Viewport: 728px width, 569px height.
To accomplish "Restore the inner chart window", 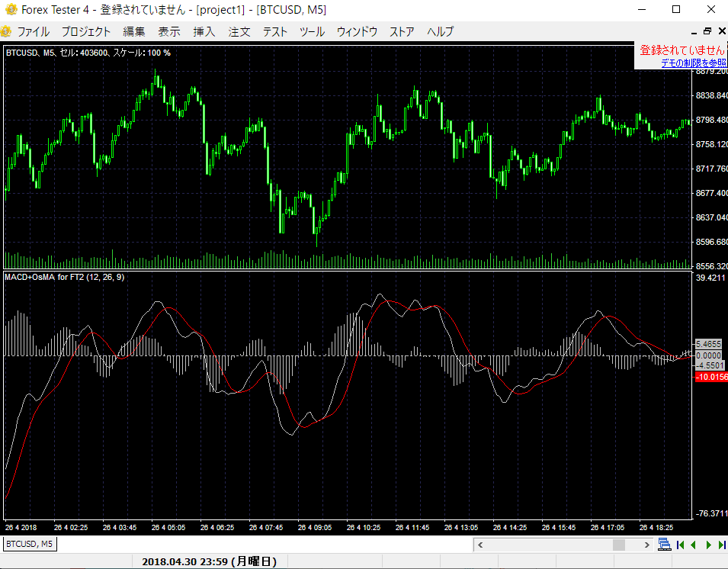I will (x=707, y=31).
